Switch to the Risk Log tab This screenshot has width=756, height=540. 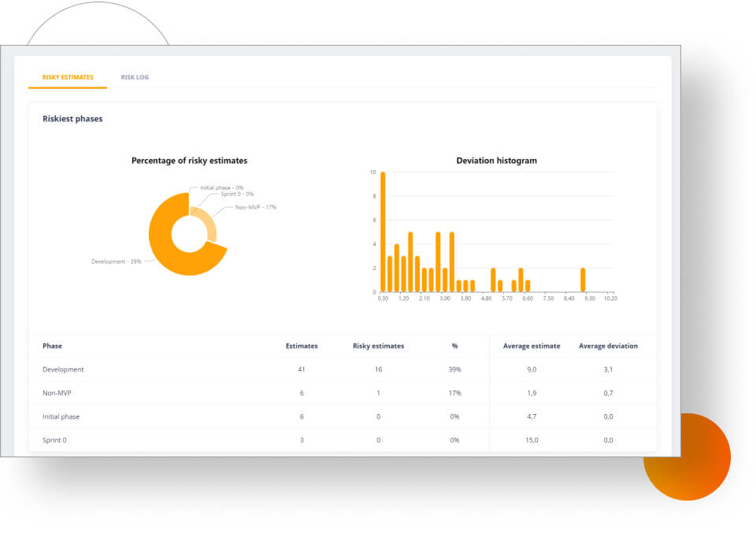[135, 77]
